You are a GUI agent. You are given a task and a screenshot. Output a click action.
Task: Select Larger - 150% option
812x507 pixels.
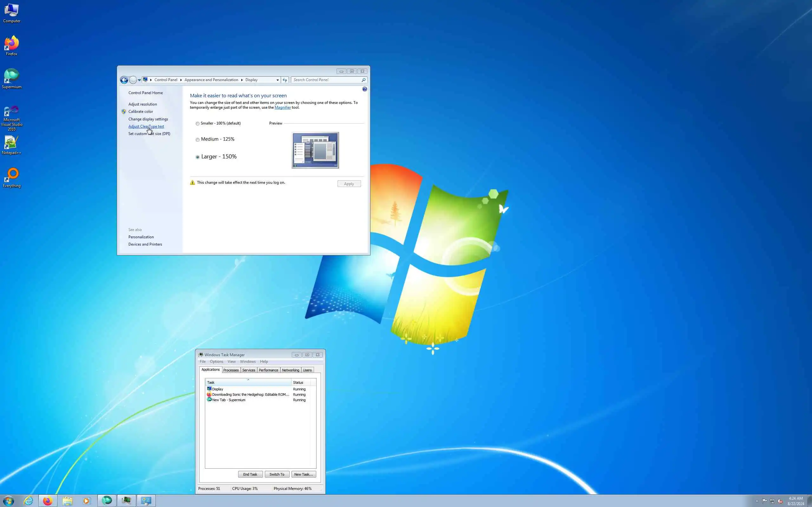click(x=198, y=157)
